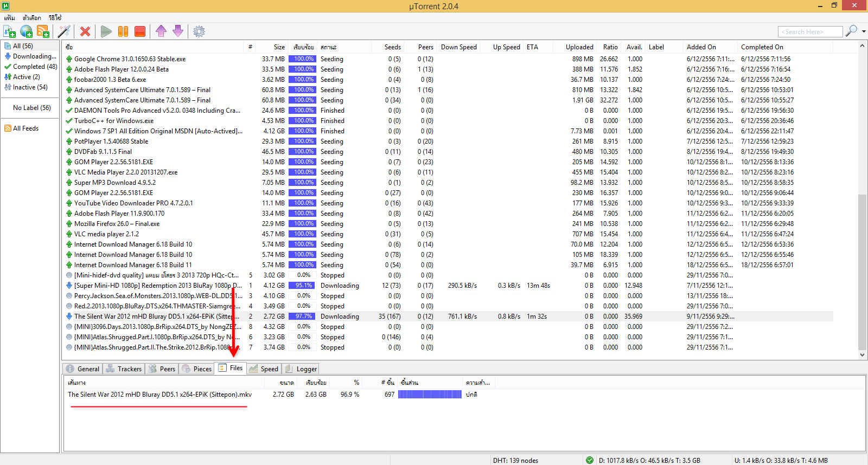Select the Files tab
This screenshot has width=868, height=465.
(231, 368)
